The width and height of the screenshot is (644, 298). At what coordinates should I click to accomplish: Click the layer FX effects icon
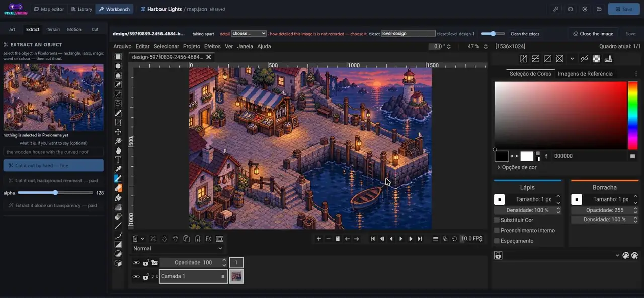coord(208,239)
